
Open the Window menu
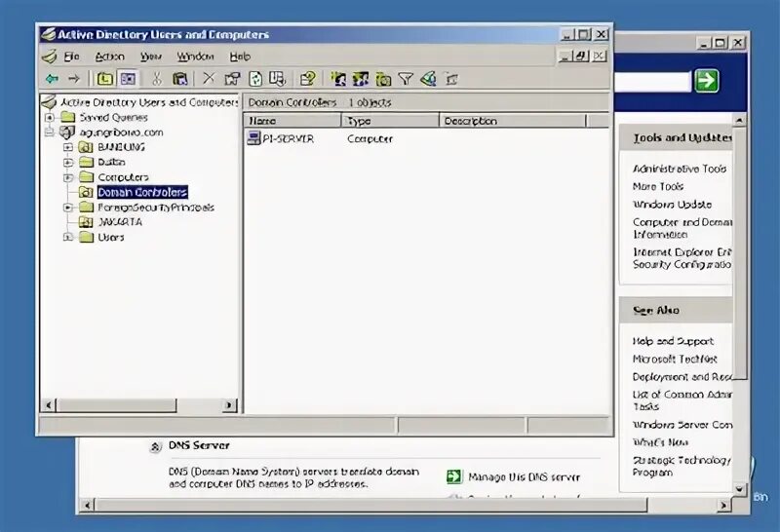(x=195, y=57)
